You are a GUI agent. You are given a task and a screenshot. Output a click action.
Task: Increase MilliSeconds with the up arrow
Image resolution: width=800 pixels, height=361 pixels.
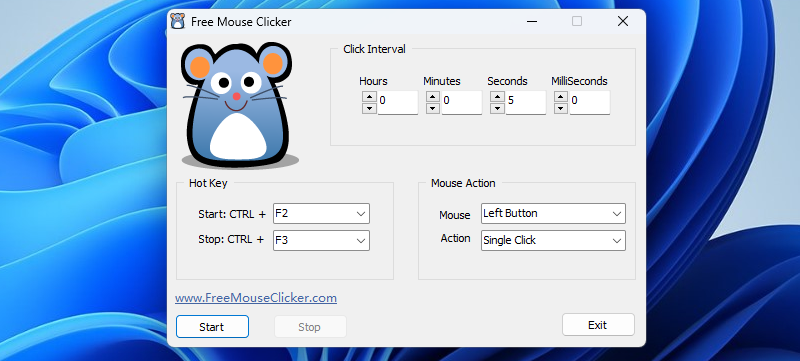[x=561, y=96]
